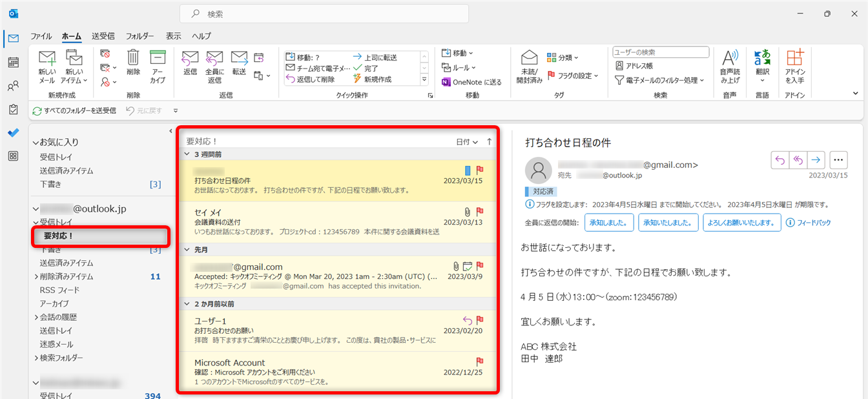
Task: Toggle flag on the セイ メイ message
Action: click(480, 211)
